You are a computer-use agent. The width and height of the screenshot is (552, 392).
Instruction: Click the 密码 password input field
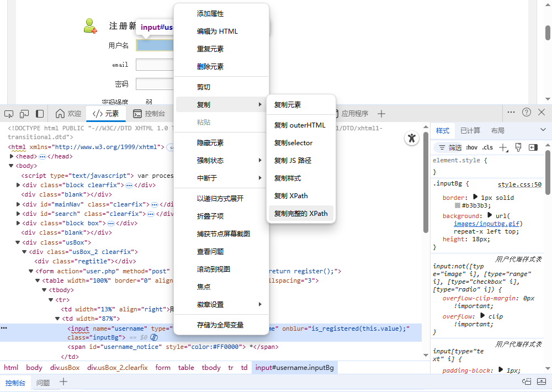(x=155, y=84)
